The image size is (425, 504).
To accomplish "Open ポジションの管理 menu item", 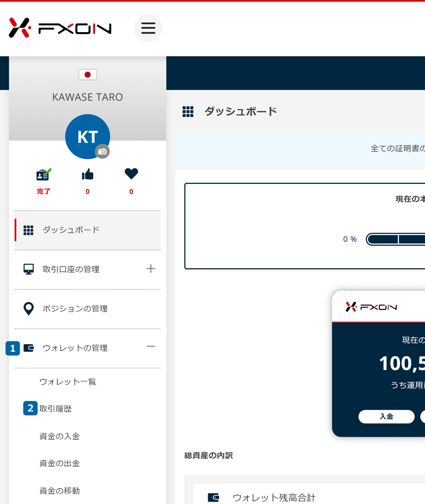I will [88, 308].
